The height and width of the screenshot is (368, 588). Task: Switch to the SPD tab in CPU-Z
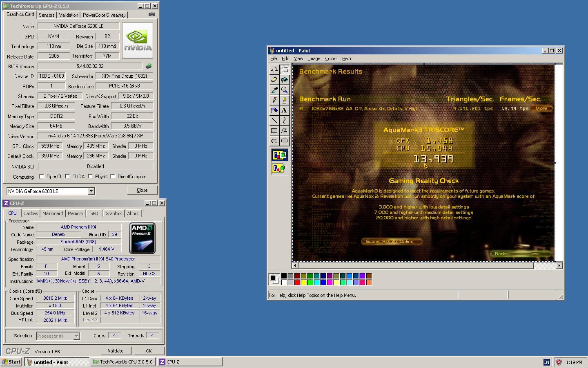tap(94, 213)
